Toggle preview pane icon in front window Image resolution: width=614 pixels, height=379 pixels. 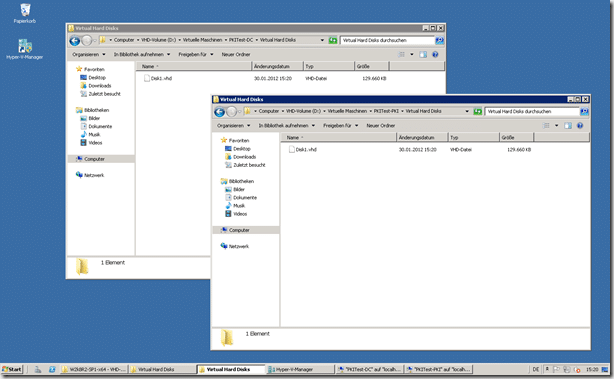click(568, 126)
